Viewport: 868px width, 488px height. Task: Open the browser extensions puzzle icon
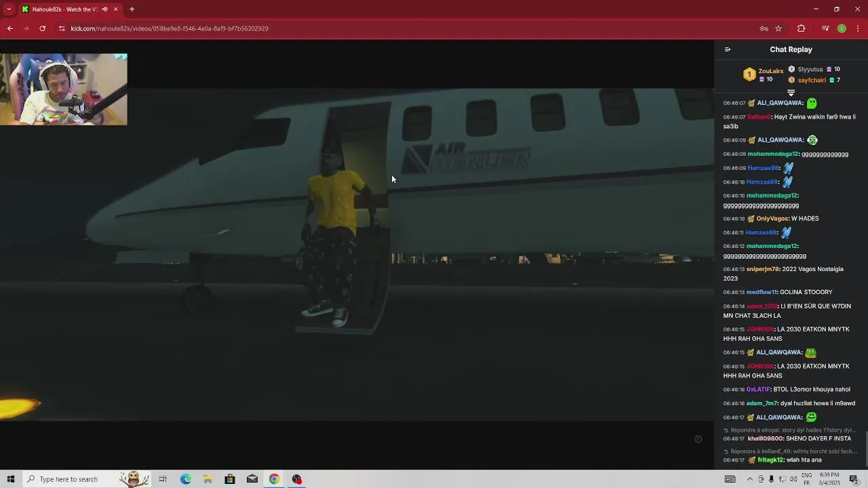[801, 28]
